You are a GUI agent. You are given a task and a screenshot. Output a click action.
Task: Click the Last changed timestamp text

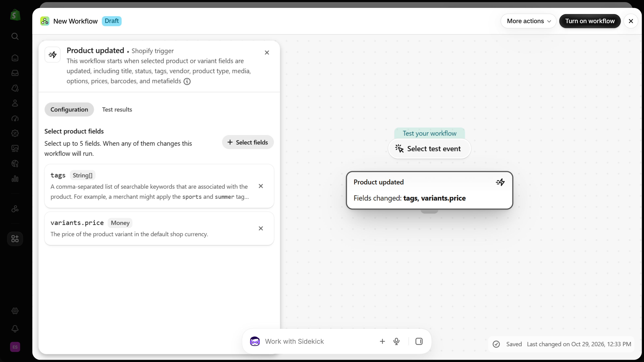tap(579, 344)
